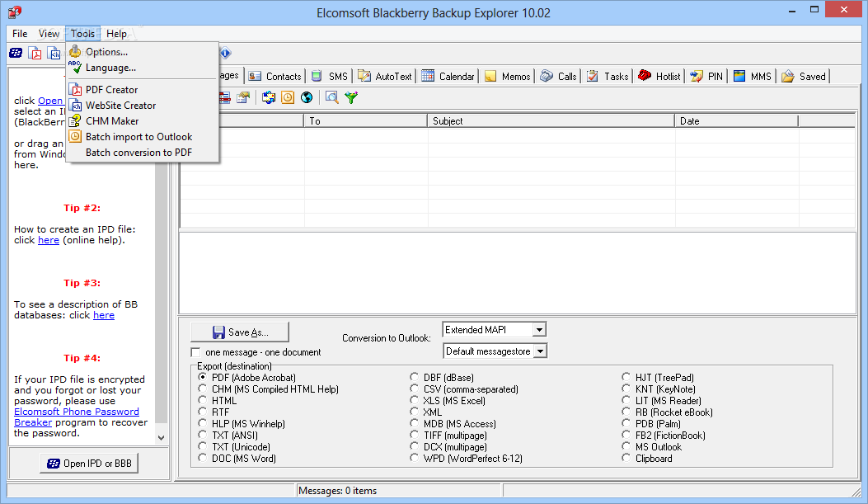Select WebSite Creator menu entry
This screenshot has height=504, width=868.
pyautogui.click(x=142, y=106)
